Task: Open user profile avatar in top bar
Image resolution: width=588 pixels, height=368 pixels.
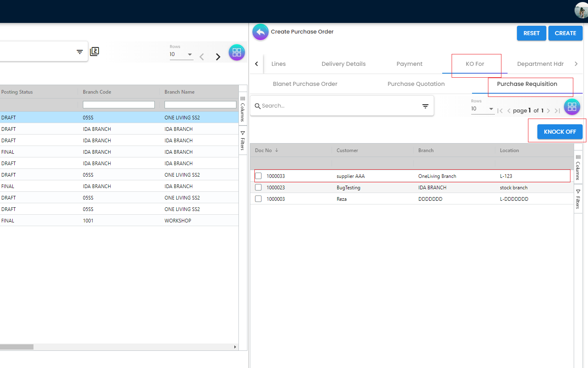Action: [x=581, y=10]
